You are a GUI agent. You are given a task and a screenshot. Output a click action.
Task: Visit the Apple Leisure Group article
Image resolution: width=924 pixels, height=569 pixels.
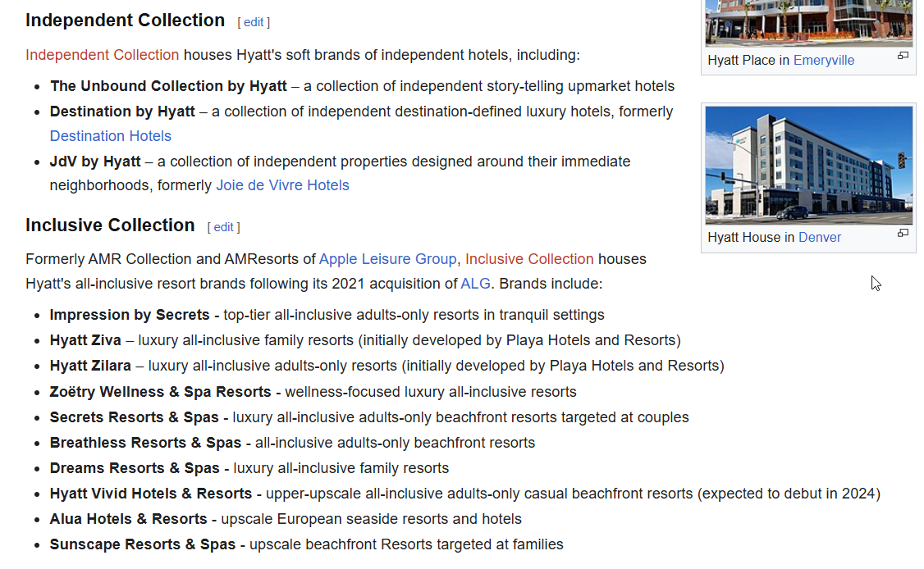click(x=388, y=259)
